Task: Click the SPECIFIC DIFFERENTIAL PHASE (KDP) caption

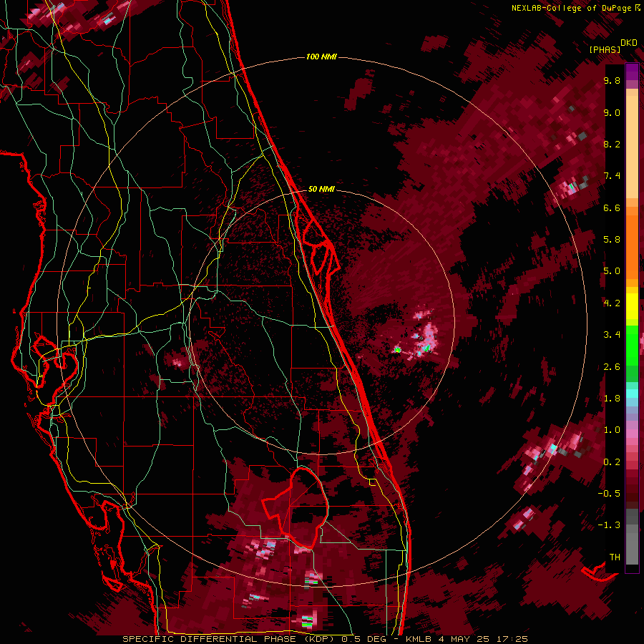Action: (x=233, y=639)
